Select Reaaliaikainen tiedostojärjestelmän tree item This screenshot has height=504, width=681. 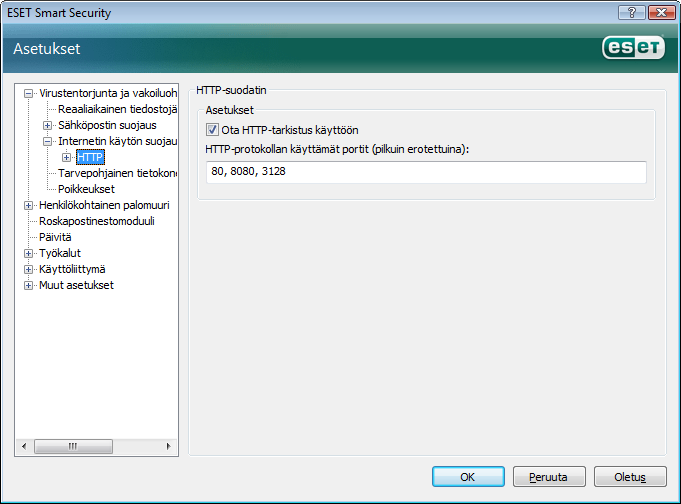117,109
